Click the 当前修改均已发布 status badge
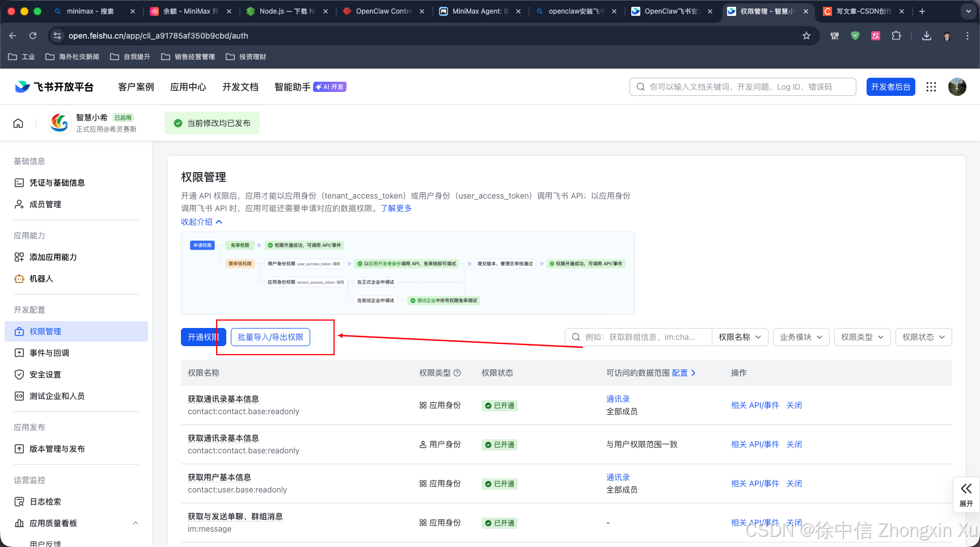Image resolution: width=980 pixels, height=547 pixels. click(212, 123)
